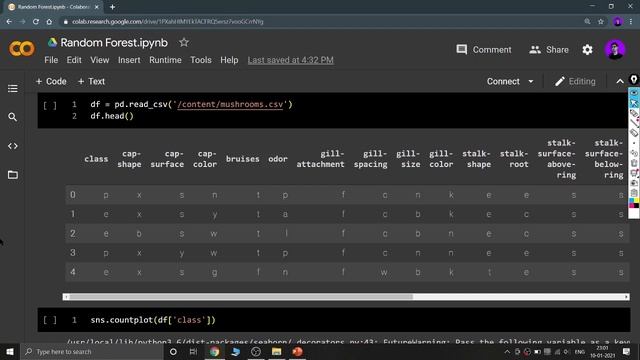Click the Random Forest.ipynb notebook title

point(114,42)
